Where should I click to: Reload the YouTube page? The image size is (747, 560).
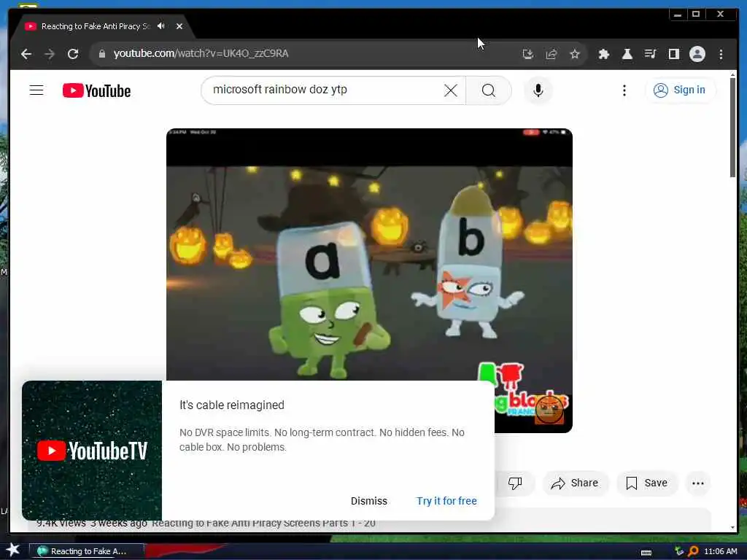coord(73,54)
